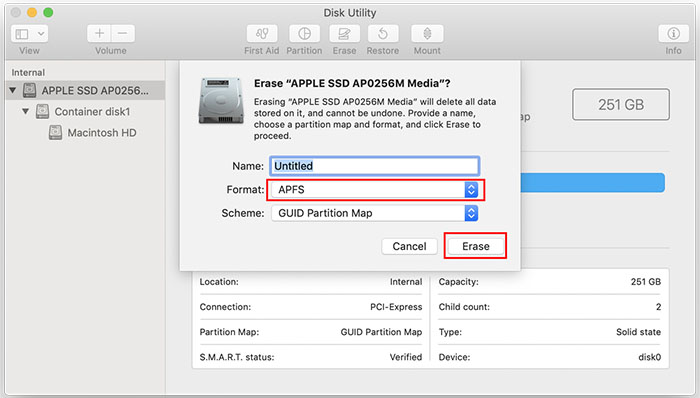The height and width of the screenshot is (398, 700).
Task: Click the Macintosh HD volume icon
Action: click(x=55, y=133)
